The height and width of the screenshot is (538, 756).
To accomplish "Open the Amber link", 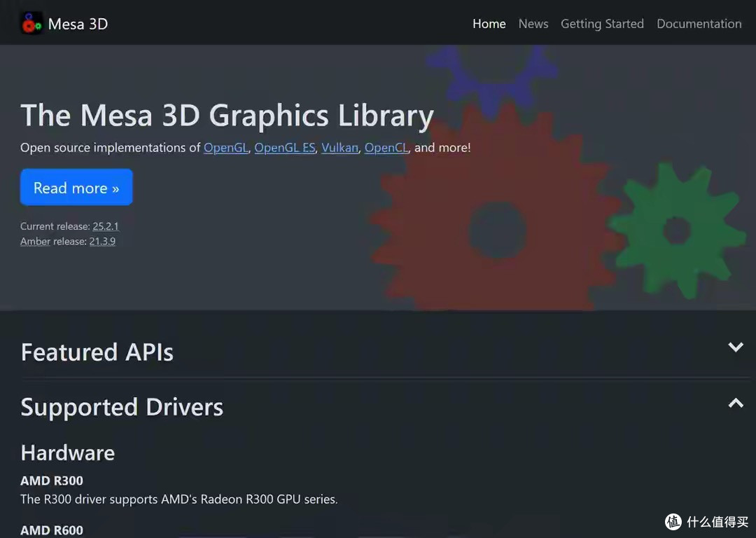I will (x=35, y=241).
